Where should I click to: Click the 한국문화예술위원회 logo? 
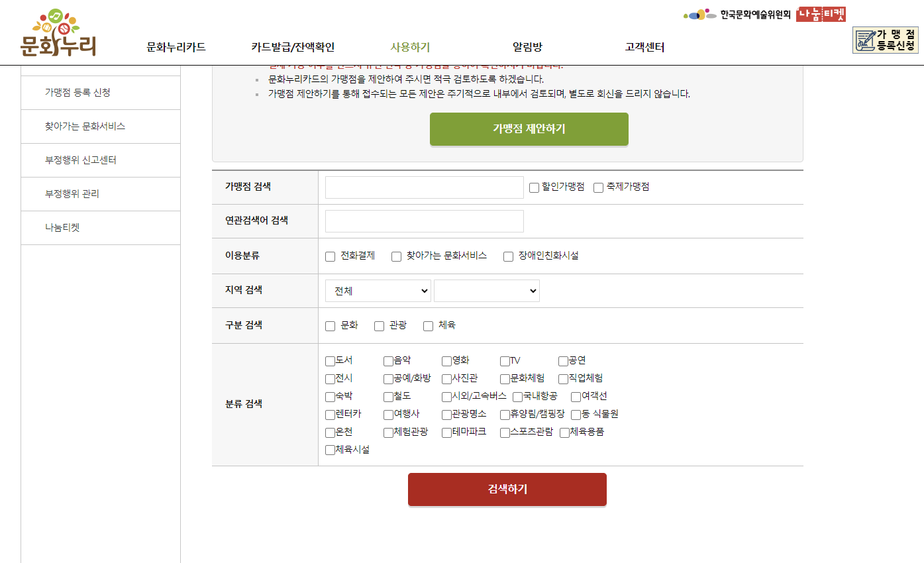(737, 15)
